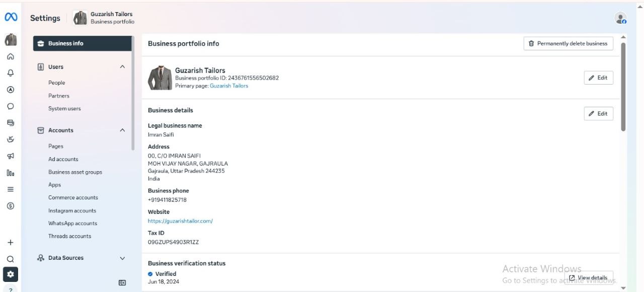Click the Data Sources section heading
Image resolution: width=644 pixels, height=292 pixels.
pyautogui.click(x=66, y=258)
